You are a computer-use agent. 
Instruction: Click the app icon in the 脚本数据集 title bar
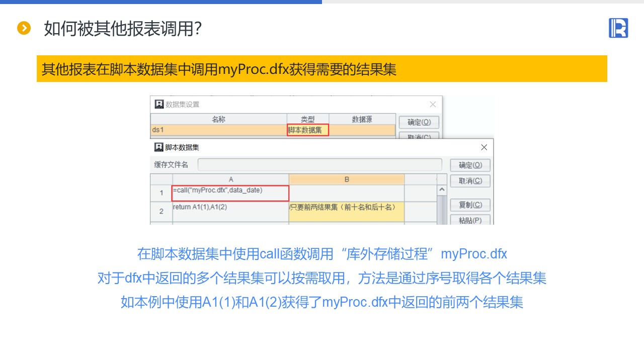tap(159, 147)
